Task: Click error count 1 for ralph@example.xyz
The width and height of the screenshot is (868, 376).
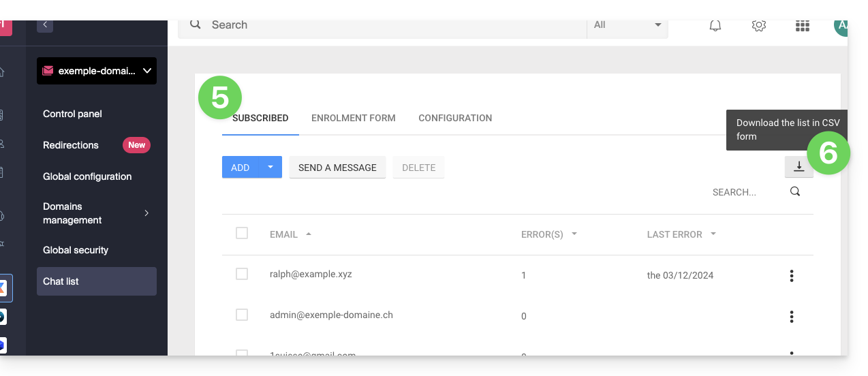Action: 523,275
